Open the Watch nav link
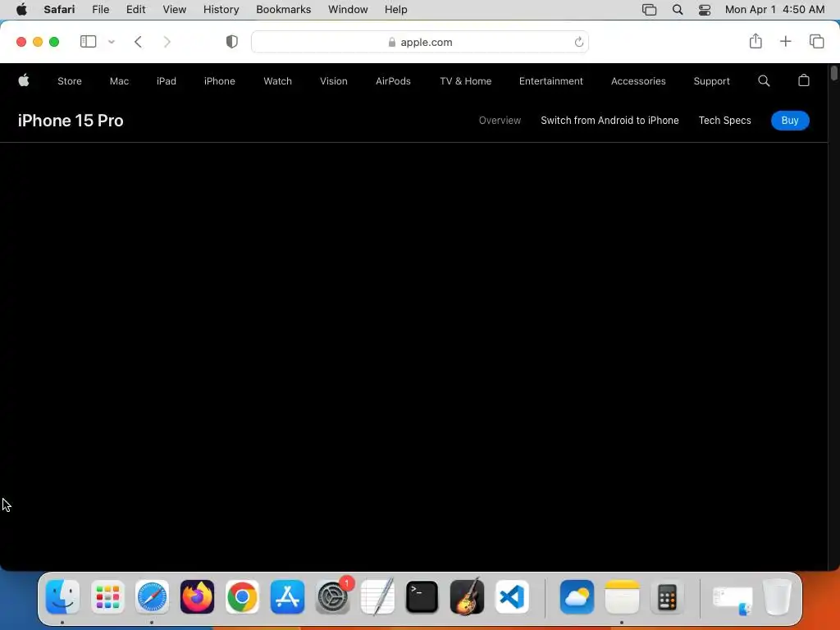This screenshot has height=630, width=840. pos(277,81)
